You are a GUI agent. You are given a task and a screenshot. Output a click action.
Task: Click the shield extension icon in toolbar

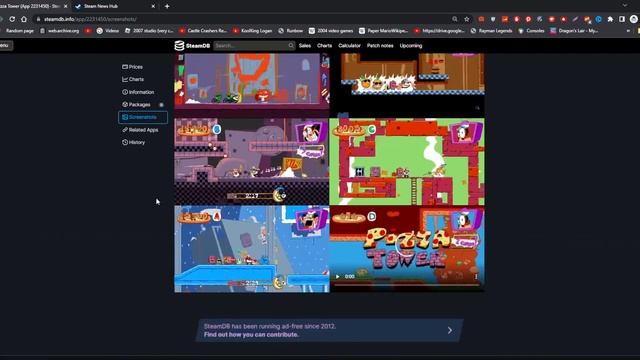point(493,19)
